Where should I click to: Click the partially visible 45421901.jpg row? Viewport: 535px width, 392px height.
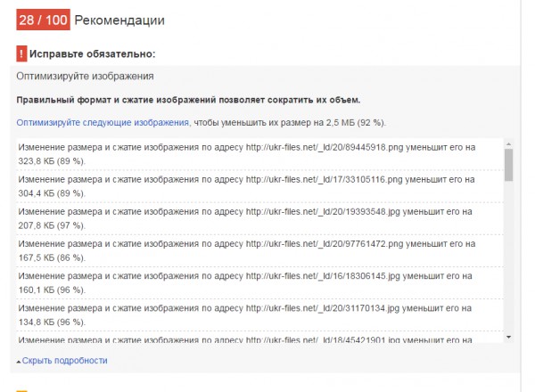[x=259, y=337]
